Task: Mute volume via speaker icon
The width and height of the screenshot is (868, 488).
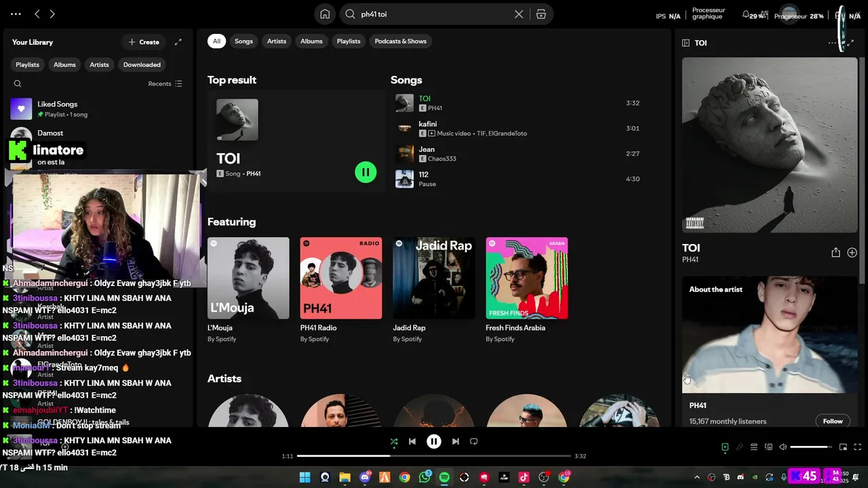Action: (783, 447)
